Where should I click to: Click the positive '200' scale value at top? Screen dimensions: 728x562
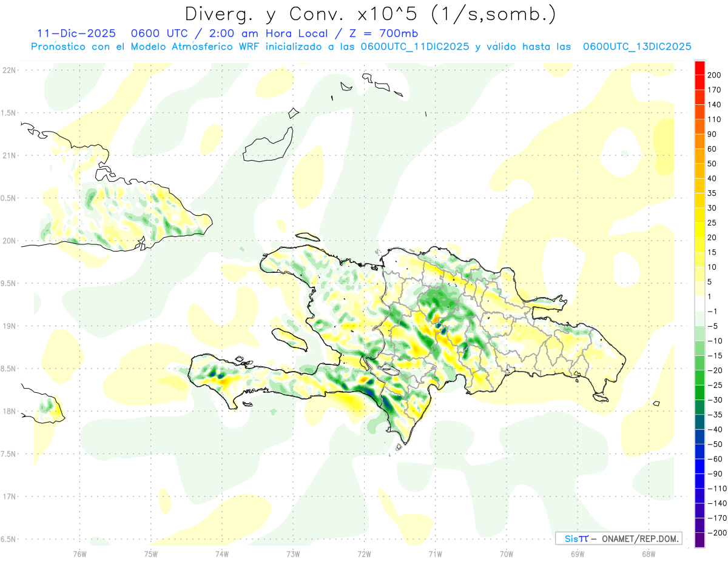[714, 75]
